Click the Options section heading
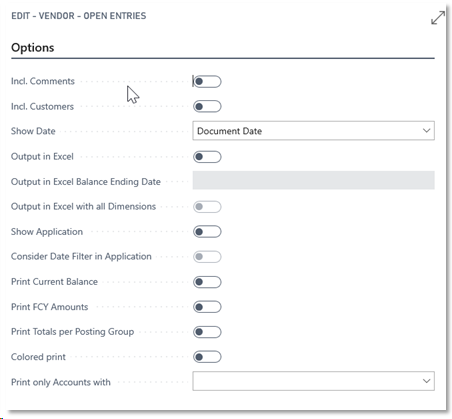The image size is (452, 419). pos(33,48)
